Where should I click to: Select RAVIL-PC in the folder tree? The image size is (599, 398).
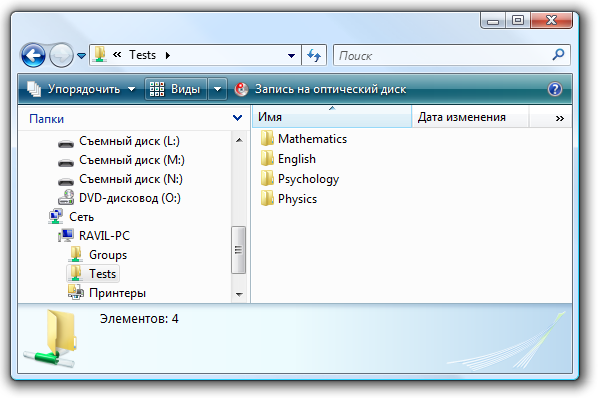104,236
